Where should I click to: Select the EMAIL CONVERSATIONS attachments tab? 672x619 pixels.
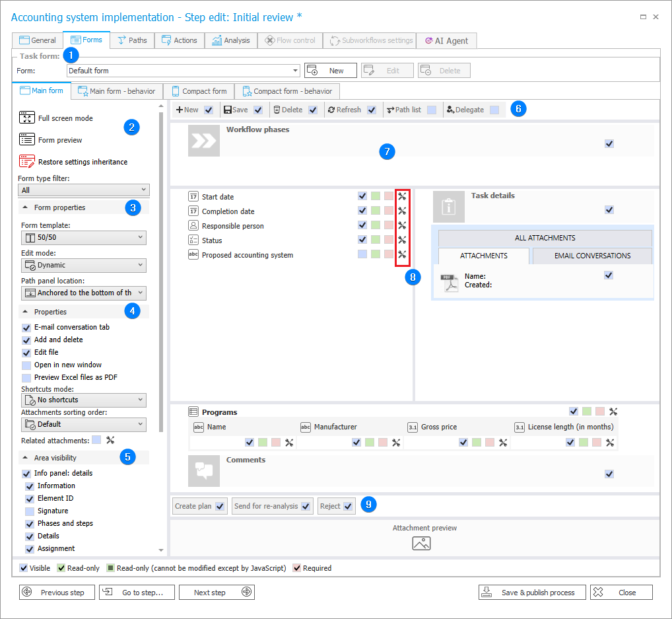pyautogui.click(x=592, y=256)
